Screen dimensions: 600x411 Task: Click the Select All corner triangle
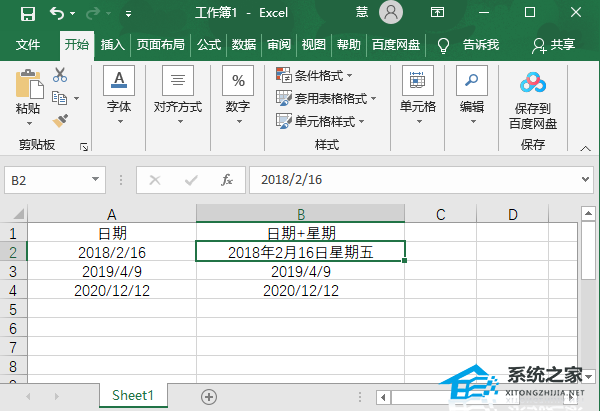click(18, 214)
